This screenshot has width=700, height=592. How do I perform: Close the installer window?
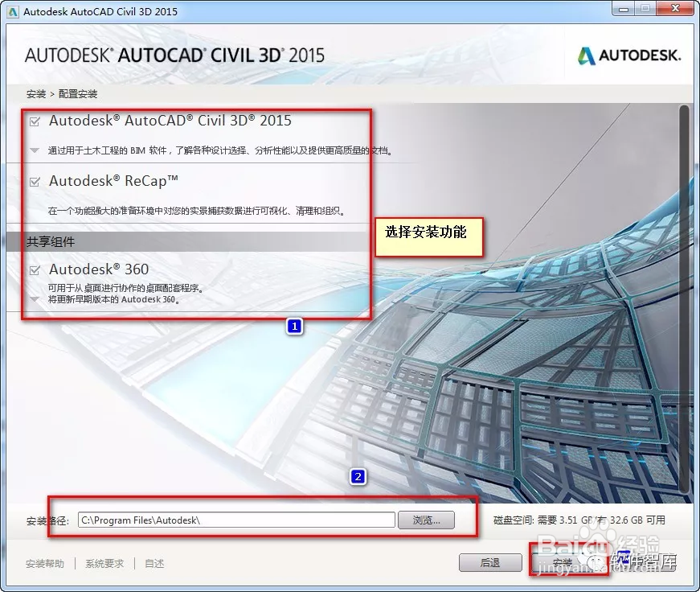point(674,9)
